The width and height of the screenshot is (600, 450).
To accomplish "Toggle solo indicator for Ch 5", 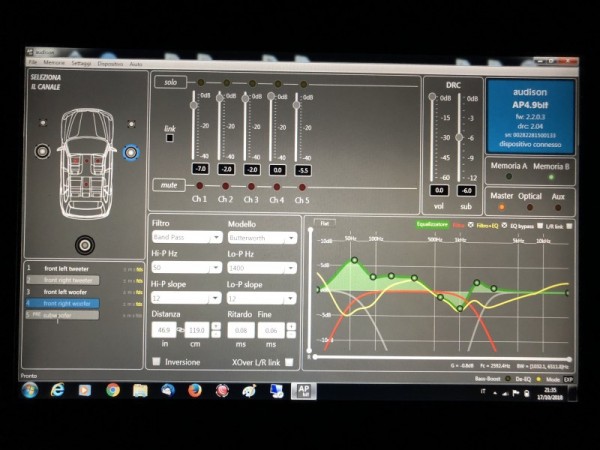I will click(x=303, y=84).
